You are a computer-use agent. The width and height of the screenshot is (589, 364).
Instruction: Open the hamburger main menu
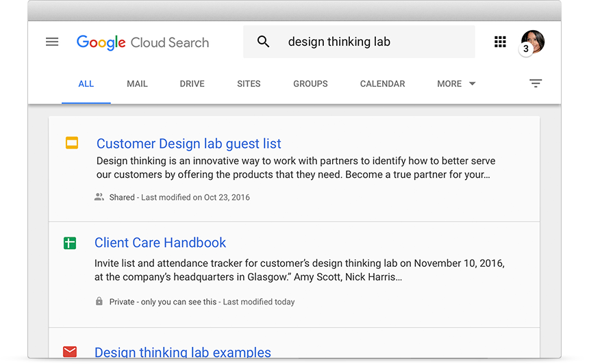pos(52,42)
